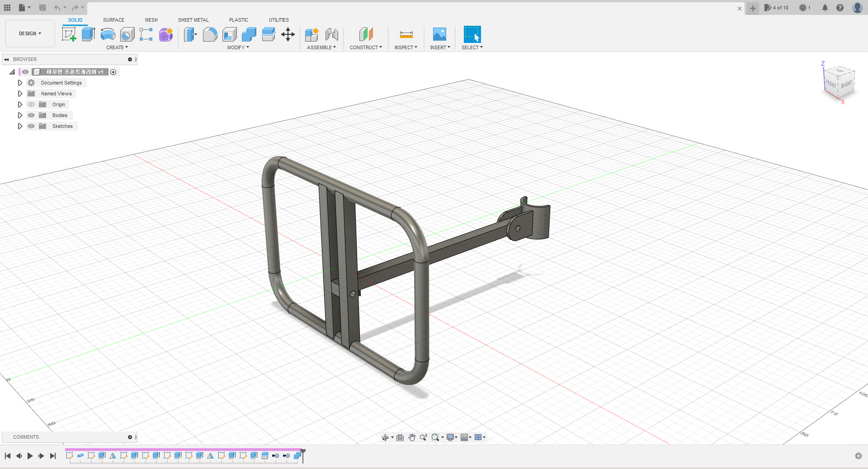Open the SELECT dropdown menu
Image resolution: width=868 pixels, height=469 pixels.
(472, 47)
